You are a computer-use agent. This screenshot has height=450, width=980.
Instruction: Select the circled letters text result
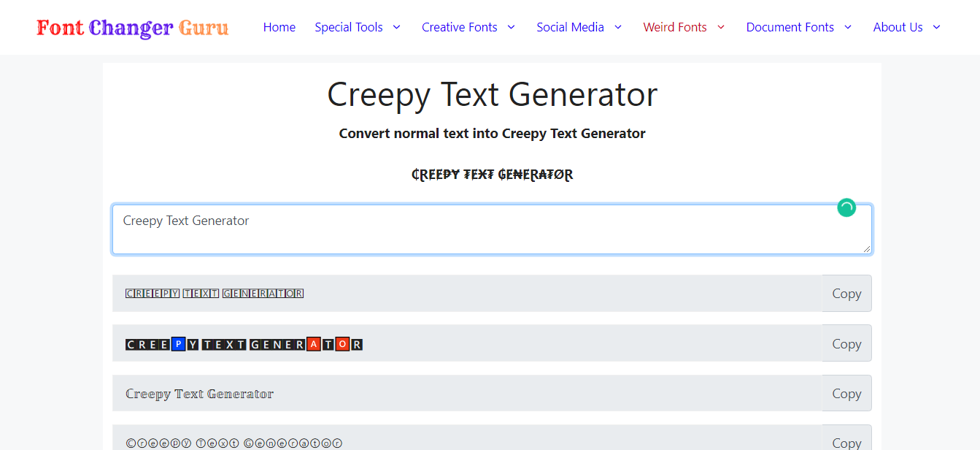pos(234,443)
